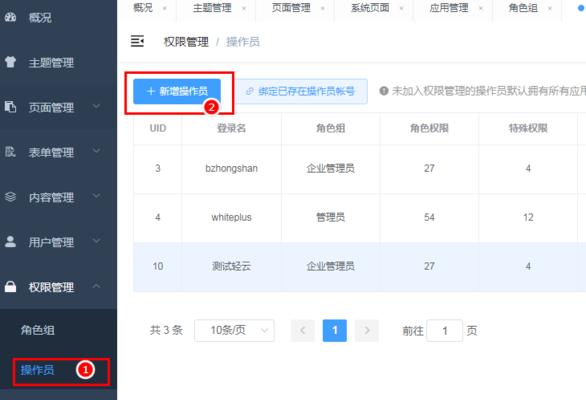Click the form icon for 表单管理

click(x=10, y=151)
